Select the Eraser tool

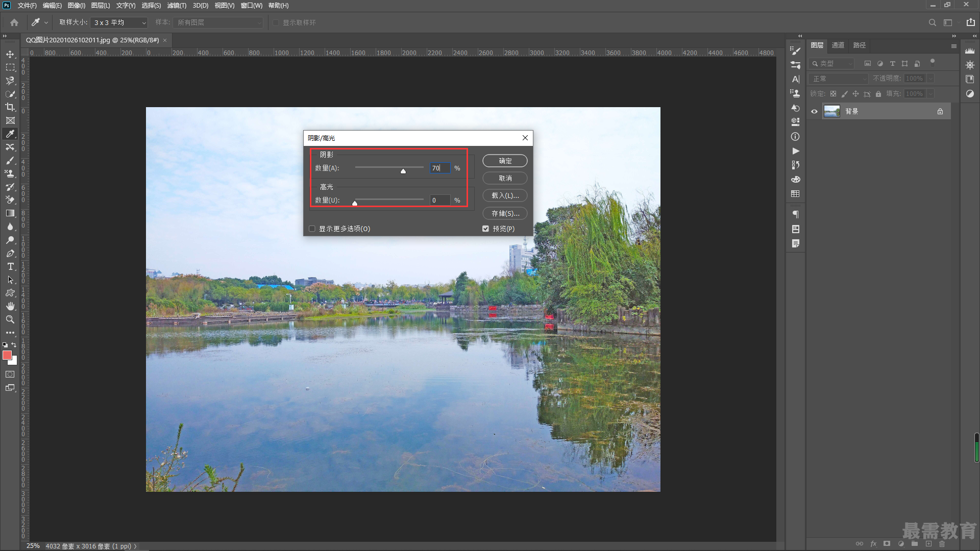point(10,200)
